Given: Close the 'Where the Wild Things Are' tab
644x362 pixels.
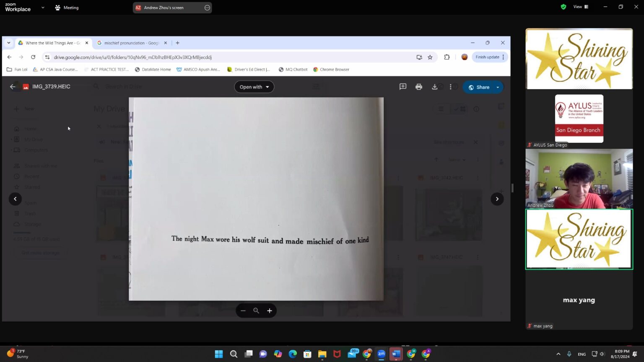Looking at the screenshot, I should pyautogui.click(x=87, y=43).
